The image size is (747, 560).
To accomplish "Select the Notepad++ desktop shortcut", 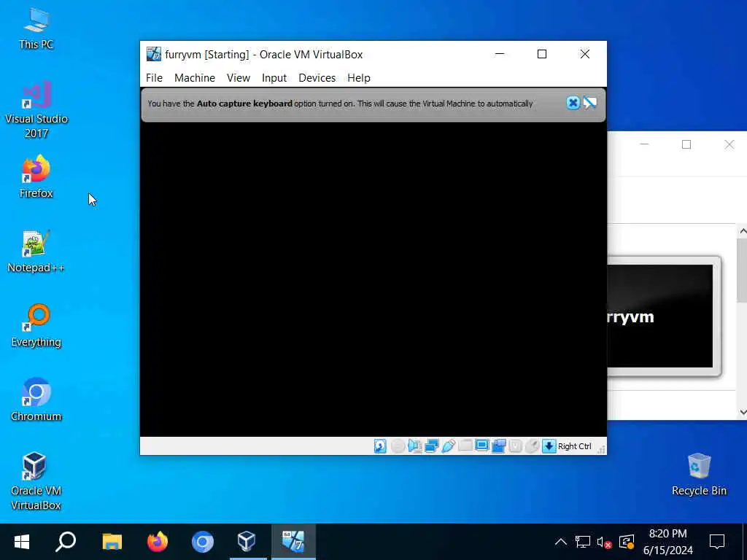I will [36, 252].
